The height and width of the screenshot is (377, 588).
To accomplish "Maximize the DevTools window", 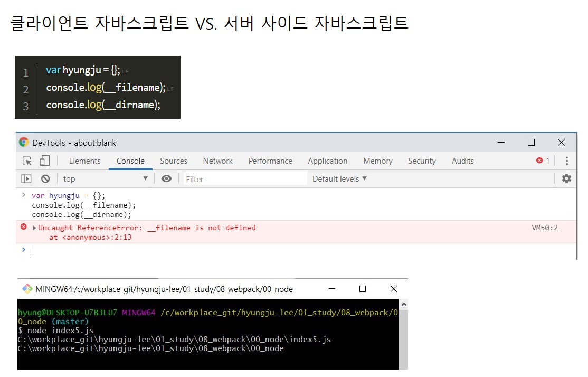I will [x=531, y=143].
